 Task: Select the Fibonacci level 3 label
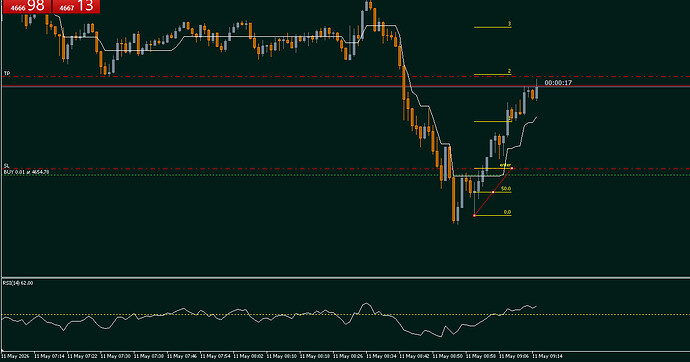point(509,24)
